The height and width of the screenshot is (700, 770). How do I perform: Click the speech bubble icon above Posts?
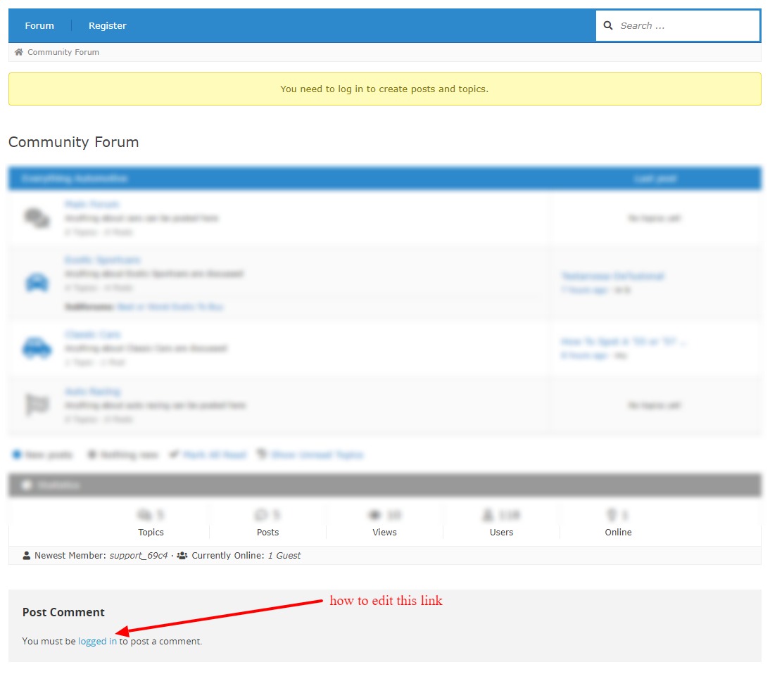tap(260, 514)
